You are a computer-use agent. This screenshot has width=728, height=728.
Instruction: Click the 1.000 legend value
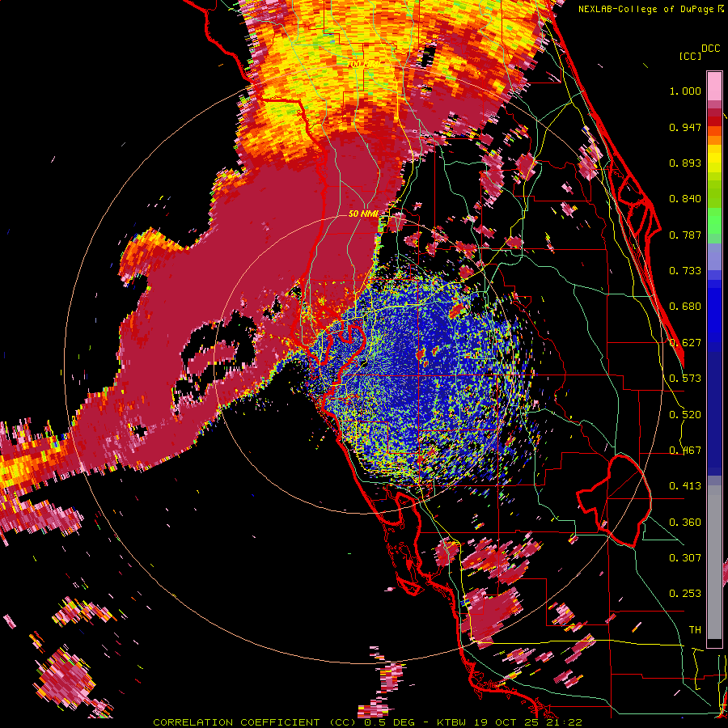tap(685, 91)
